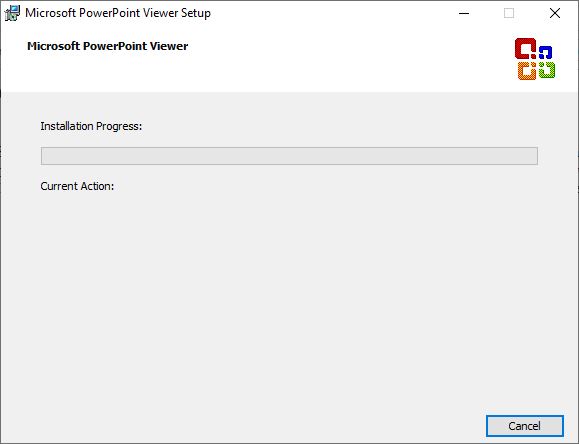Click the greyed-out maximize button
The width and height of the screenshot is (579, 444).
pos(509,13)
